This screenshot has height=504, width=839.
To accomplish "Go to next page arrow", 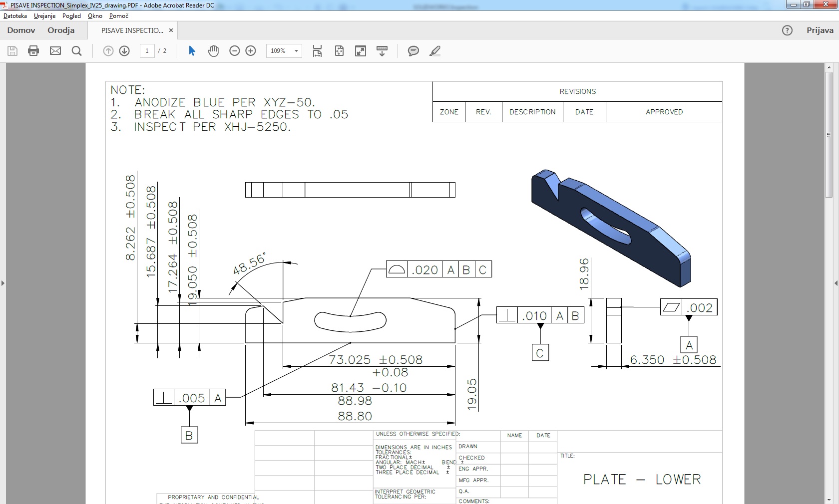I will [x=125, y=51].
